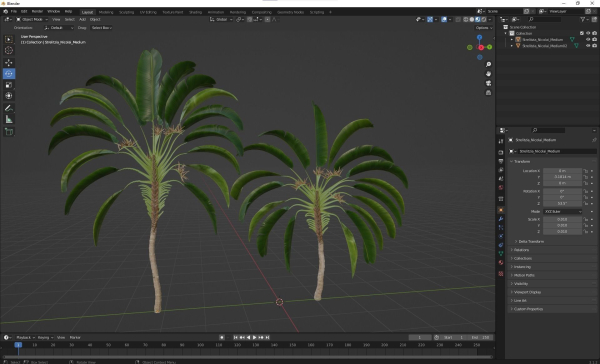This screenshot has width=600, height=364.
Task: Open the viewport Add menu
Action: [82, 20]
